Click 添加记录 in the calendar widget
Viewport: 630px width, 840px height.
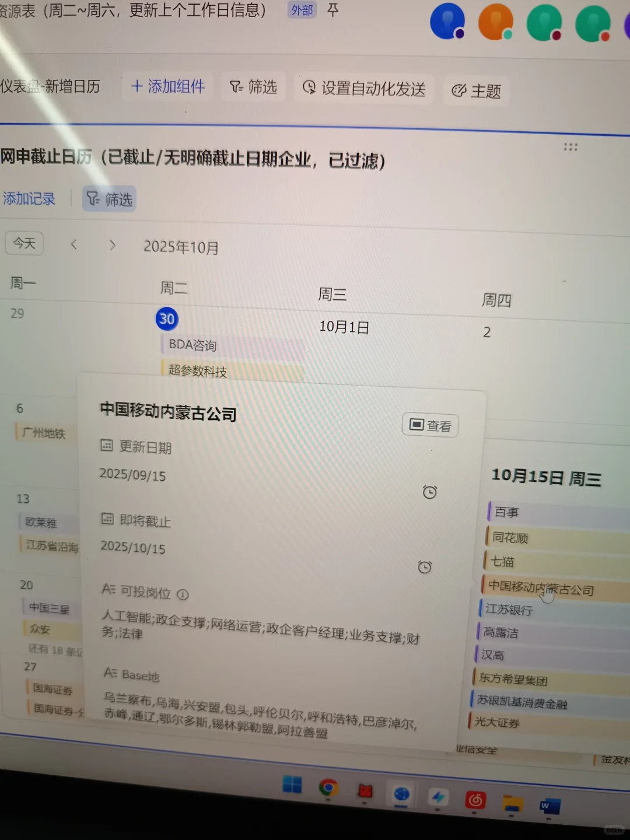click(29, 199)
